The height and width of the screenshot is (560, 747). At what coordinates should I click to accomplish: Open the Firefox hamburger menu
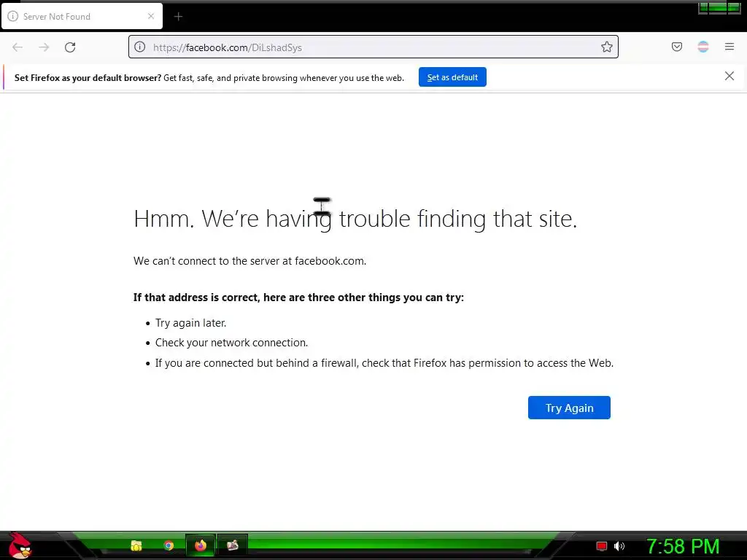tap(729, 47)
